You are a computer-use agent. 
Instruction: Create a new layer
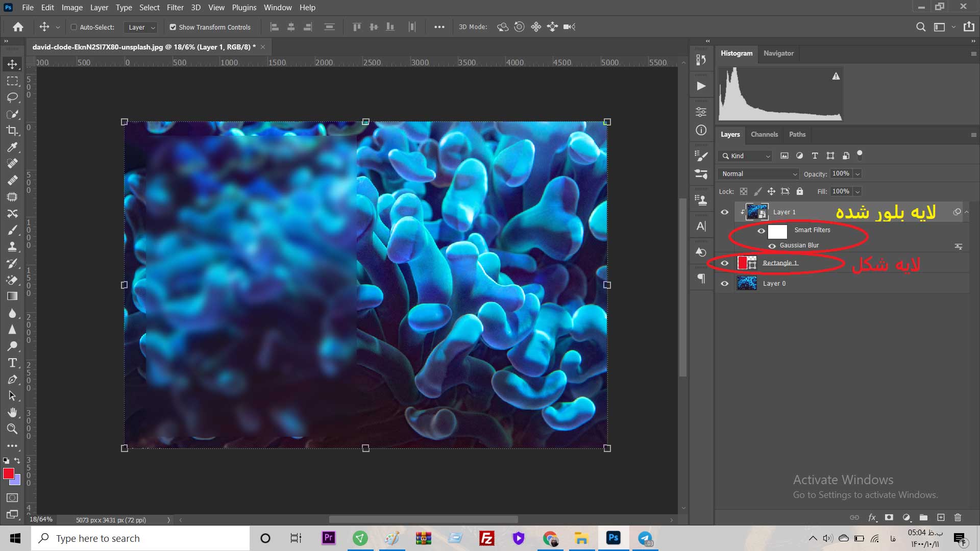pyautogui.click(x=941, y=517)
